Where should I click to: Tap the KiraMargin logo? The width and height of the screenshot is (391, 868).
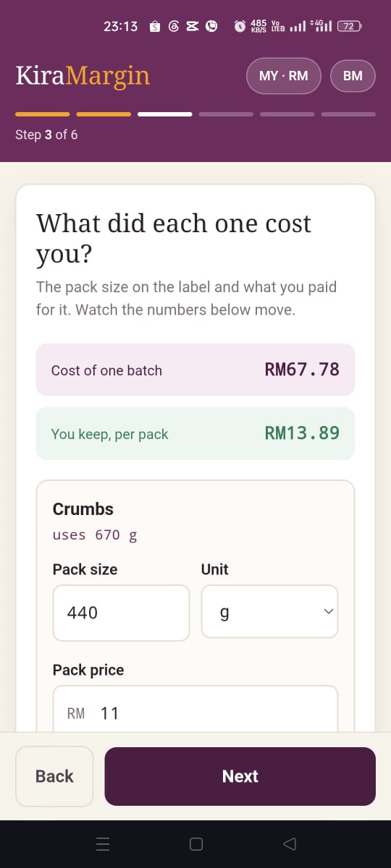point(83,76)
